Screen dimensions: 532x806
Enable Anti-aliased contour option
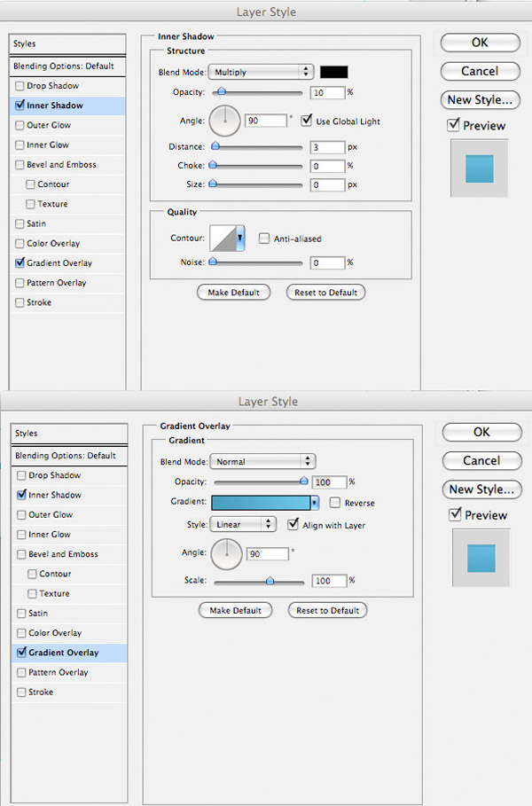tap(263, 238)
